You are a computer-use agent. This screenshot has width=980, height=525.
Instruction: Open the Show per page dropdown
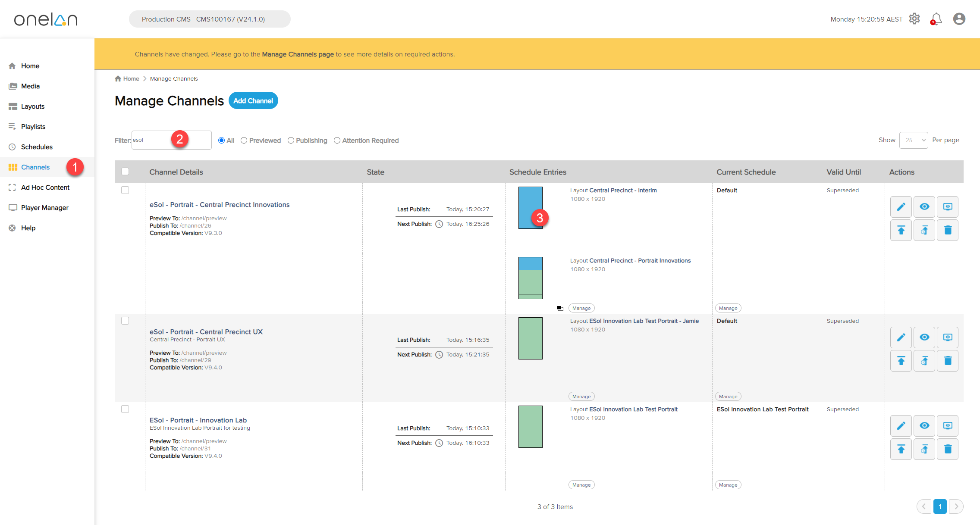pyautogui.click(x=913, y=140)
